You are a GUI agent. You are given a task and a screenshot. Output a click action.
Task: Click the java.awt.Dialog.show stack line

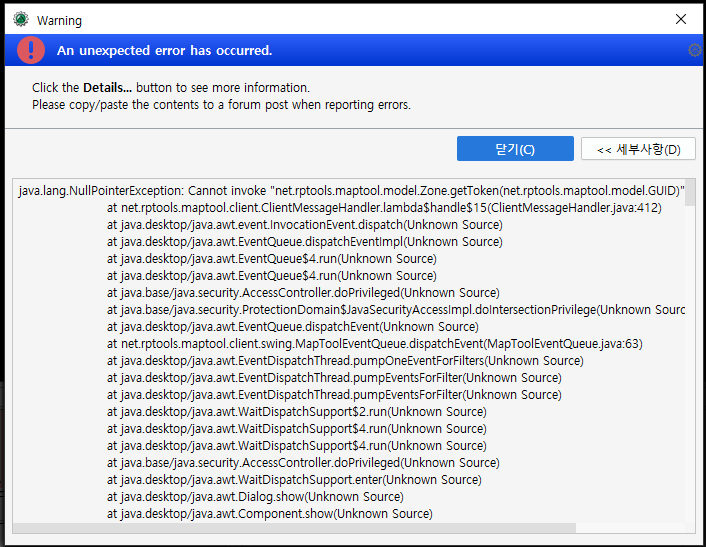pos(255,497)
